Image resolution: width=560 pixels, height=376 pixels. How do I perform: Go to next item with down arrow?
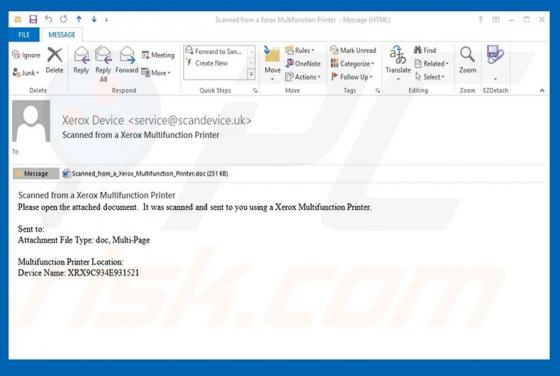coord(94,19)
